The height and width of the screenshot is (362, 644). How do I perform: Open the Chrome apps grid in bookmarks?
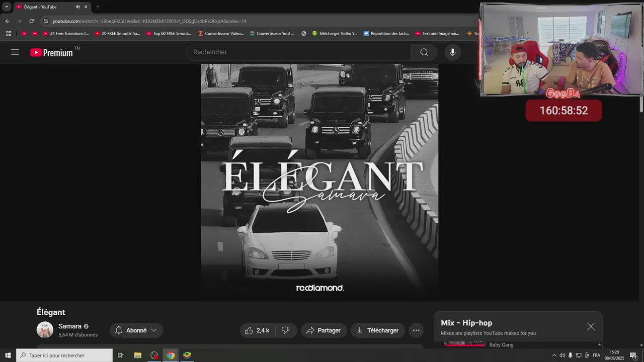pos(9,34)
